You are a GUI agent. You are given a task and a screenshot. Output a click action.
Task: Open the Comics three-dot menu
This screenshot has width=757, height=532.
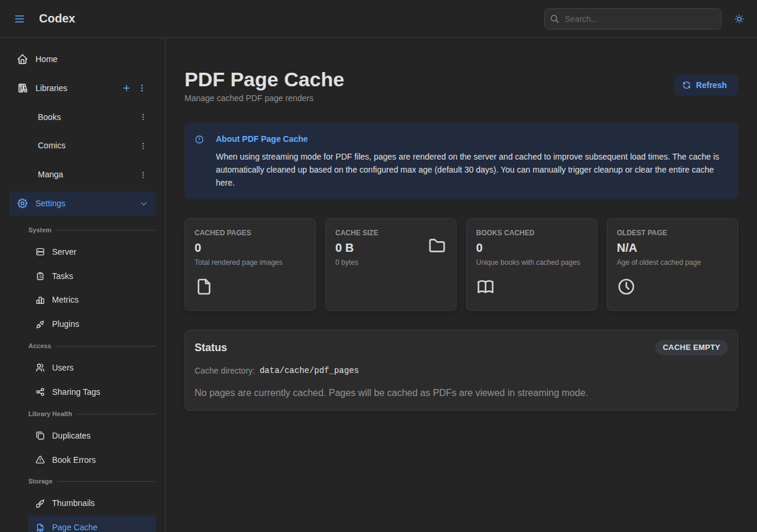pyautogui.click(x=143, y=145)
